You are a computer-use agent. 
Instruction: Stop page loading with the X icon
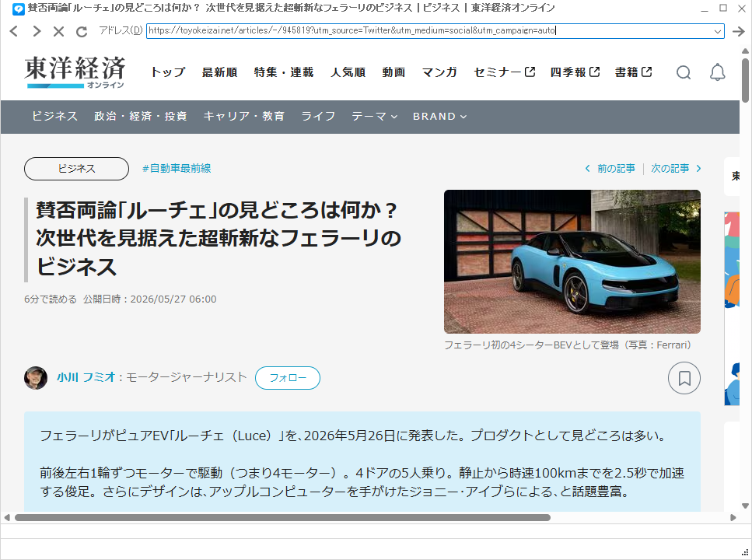(58, 31)
